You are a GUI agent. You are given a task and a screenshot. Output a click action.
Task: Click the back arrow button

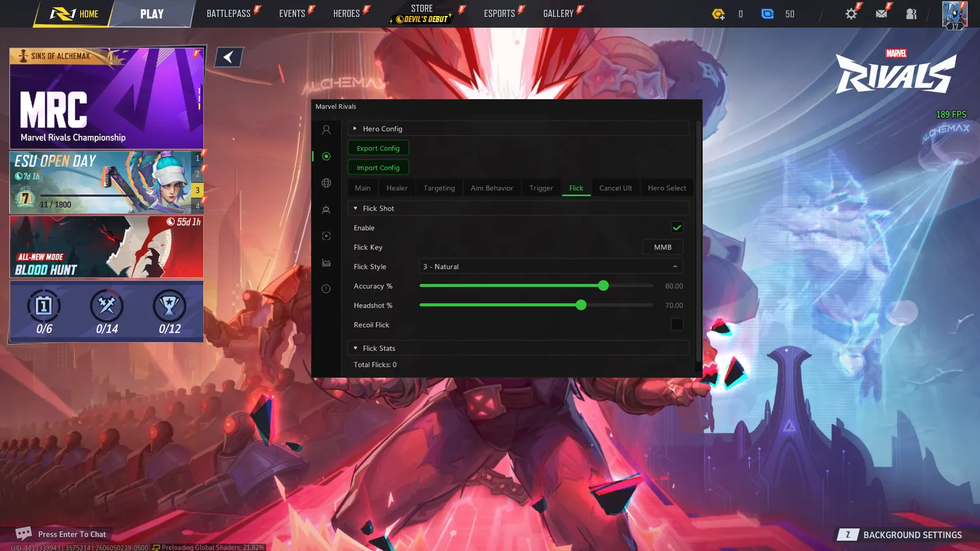[228, 57]
